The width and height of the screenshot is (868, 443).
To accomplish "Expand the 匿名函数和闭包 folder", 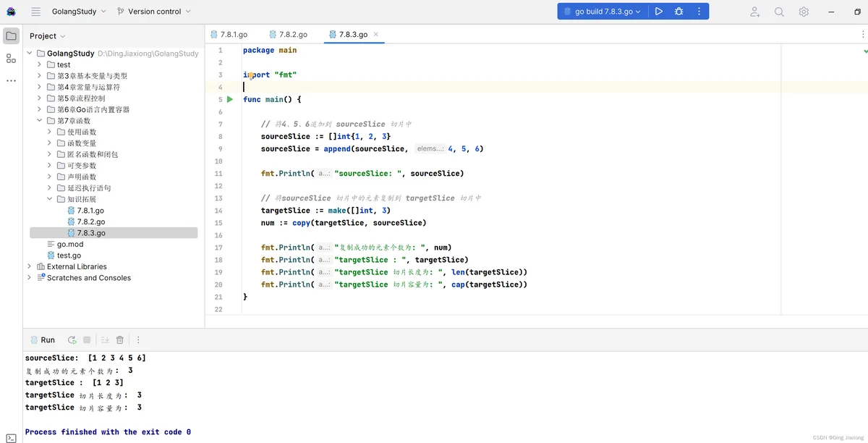I will coord(50,154).
